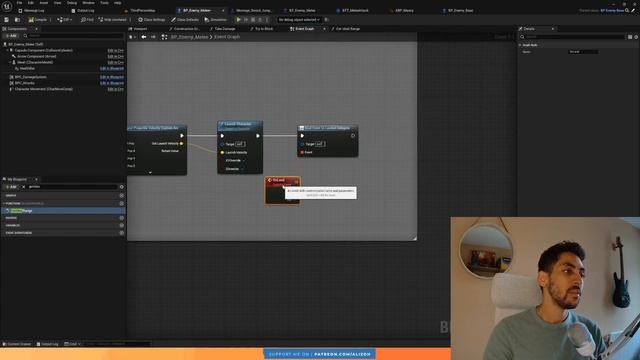
Task: Close the BP_Enemy_Melee tab
Action: pyautogui.click(x=223, y=11)
